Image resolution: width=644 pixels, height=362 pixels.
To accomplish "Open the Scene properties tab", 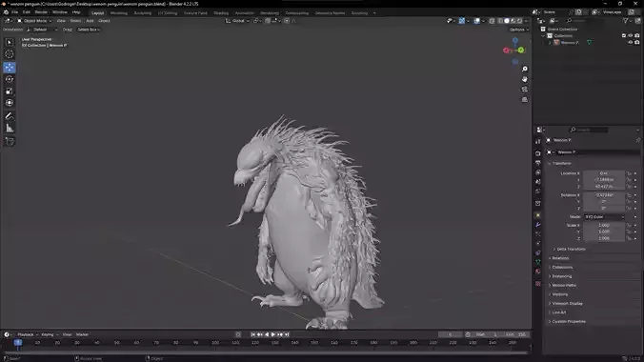I will click(x=538, y=182).
